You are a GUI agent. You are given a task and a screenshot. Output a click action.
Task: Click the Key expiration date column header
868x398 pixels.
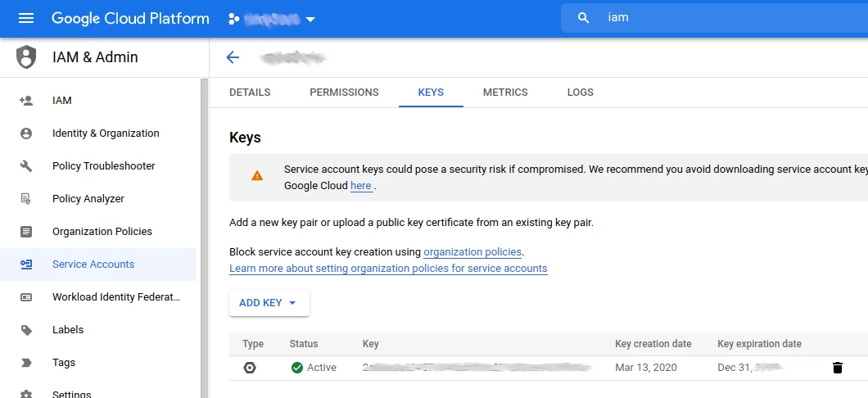click(x=760, y=344)
